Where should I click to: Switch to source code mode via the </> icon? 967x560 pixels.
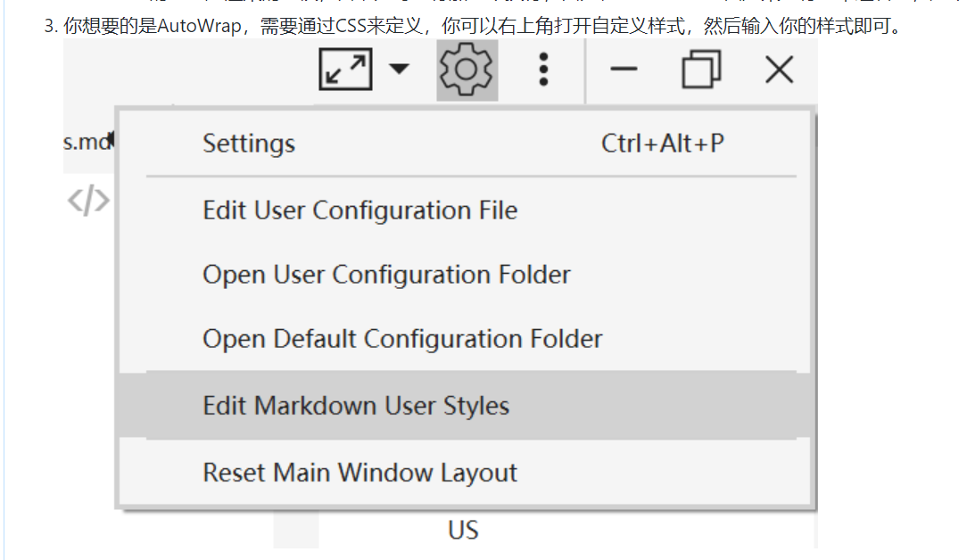88,200
